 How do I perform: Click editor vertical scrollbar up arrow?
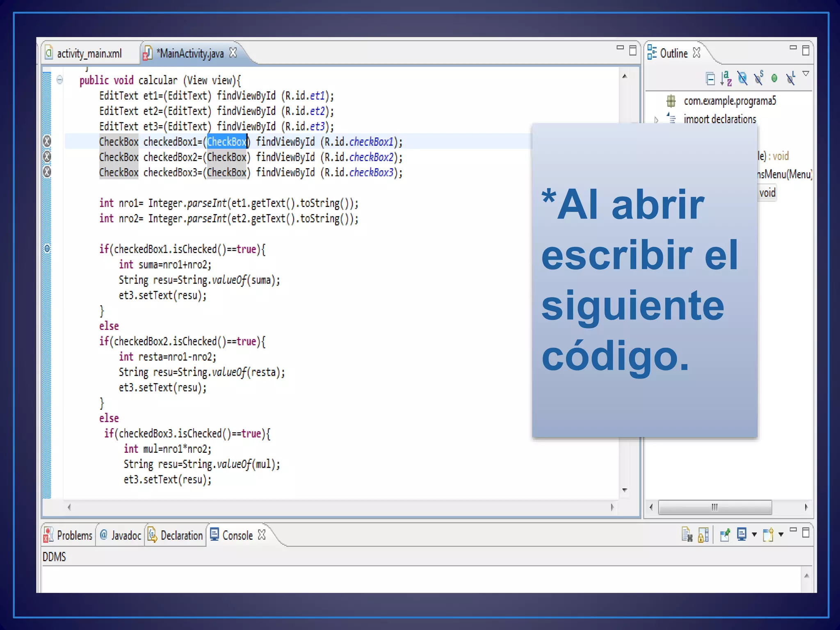coord(625,76)
